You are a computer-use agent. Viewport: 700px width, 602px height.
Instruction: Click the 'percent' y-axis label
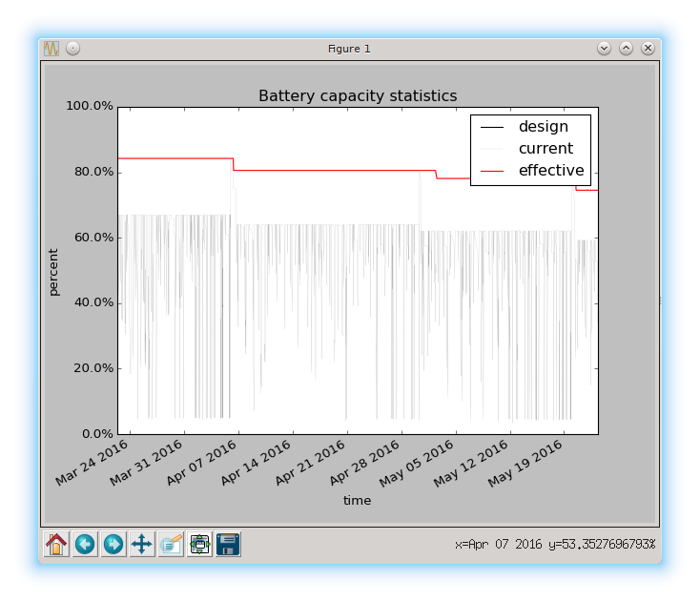53,271
